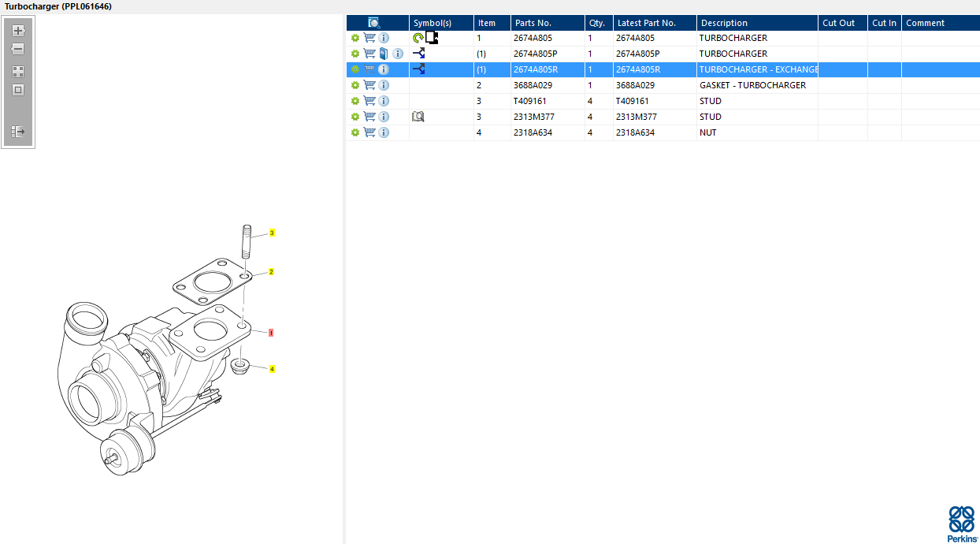This screenshot has width=980, height=544.
Task: Show info for part 2674A805P
Action: tap(398, 54)
